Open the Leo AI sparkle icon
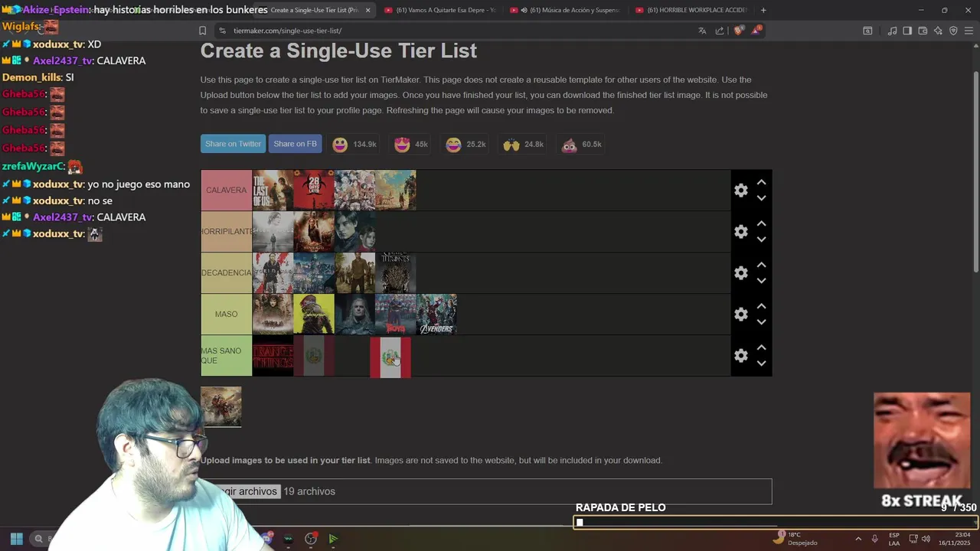Screen dimensions: 980x551 tap(938, 31)
